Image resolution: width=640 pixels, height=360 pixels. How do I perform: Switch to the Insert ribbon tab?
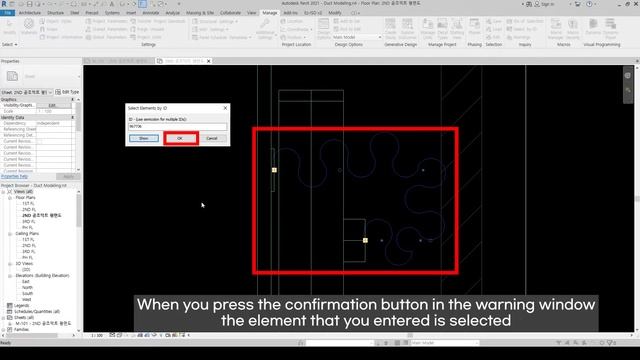click(x=131, y=13)
